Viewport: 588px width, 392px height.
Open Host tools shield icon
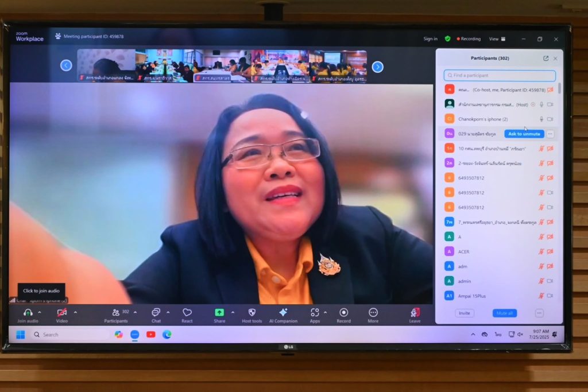click(252, 313)
